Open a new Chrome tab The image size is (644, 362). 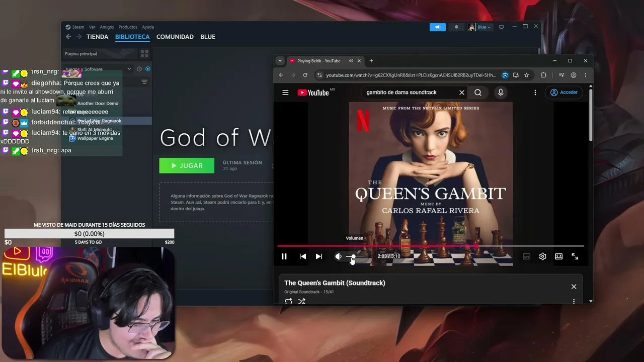click(x=371, y=61)
